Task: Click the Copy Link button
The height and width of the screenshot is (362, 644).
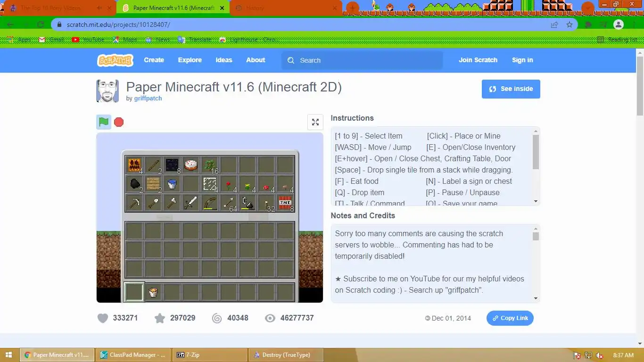Action: tap(510, 318)
